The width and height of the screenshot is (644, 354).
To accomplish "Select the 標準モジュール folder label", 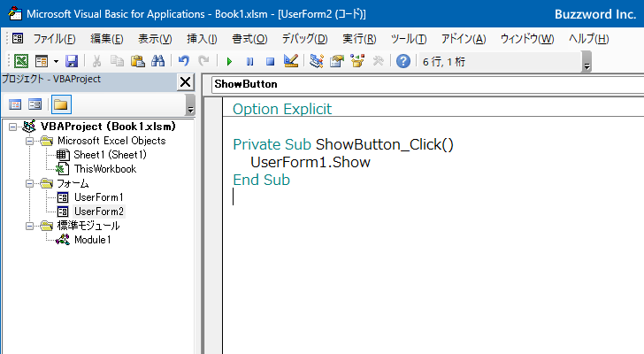I will click(x=88, y=226).
